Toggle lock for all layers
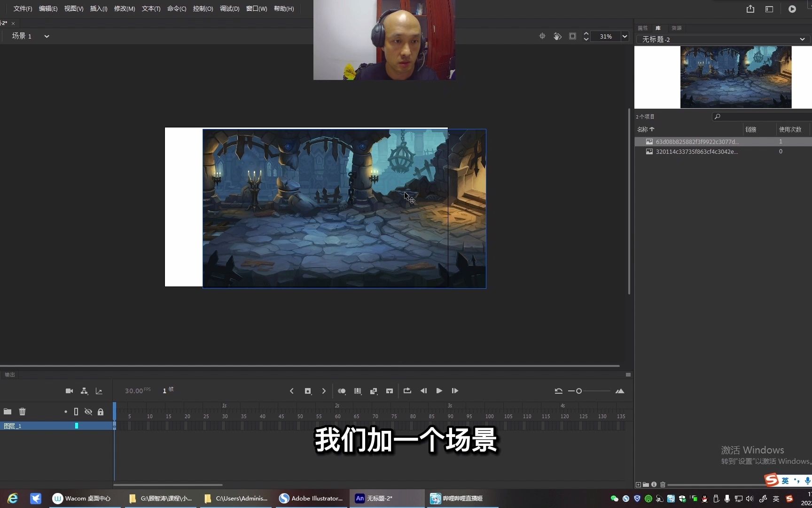Viewport: 812px width, 508px height. pyautogui.click(x=101, y=412)
